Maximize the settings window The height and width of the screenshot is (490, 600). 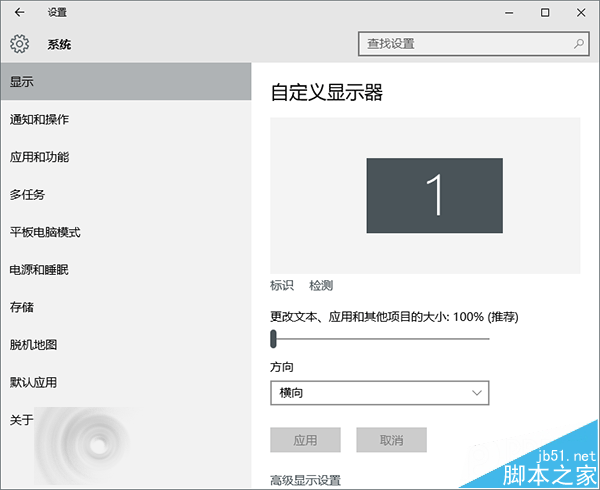tap(545, 13)
